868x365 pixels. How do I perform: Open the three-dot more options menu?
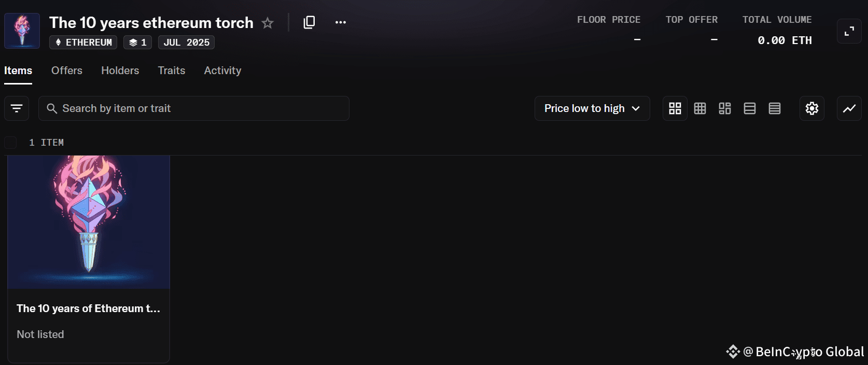tap(341, 22)
